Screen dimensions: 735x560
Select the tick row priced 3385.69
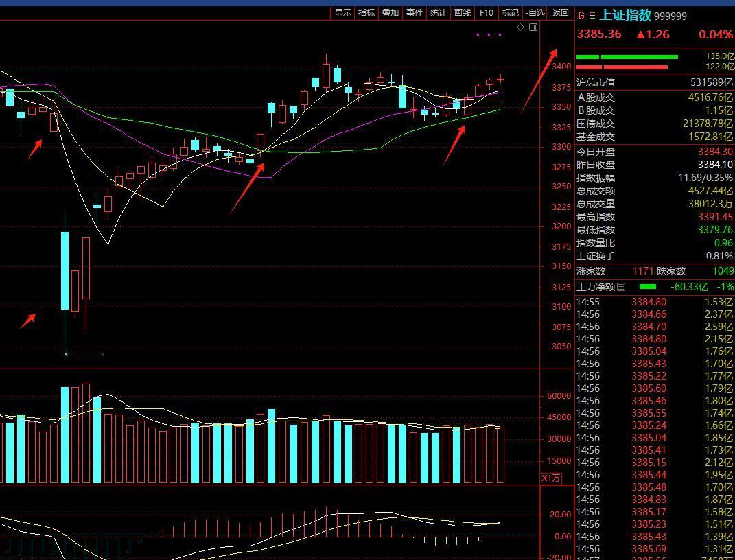(x=655, y=549)
